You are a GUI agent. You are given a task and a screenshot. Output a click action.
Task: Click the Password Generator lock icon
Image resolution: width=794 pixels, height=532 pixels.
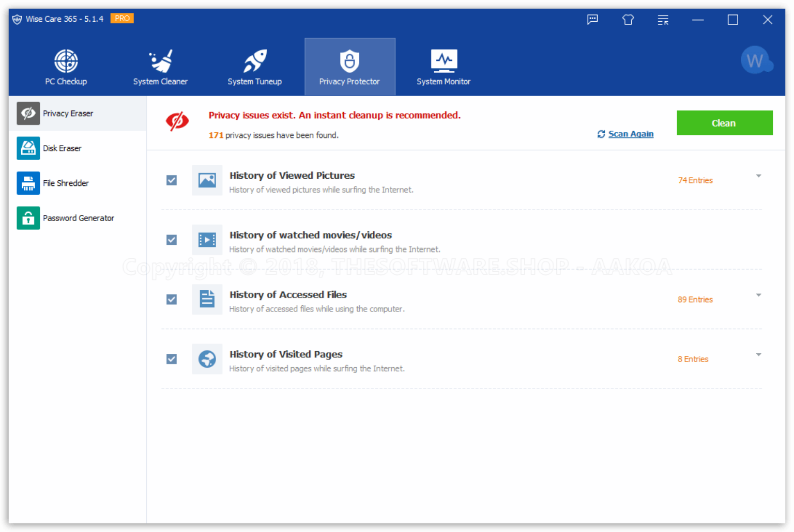[x=28, y=218]
